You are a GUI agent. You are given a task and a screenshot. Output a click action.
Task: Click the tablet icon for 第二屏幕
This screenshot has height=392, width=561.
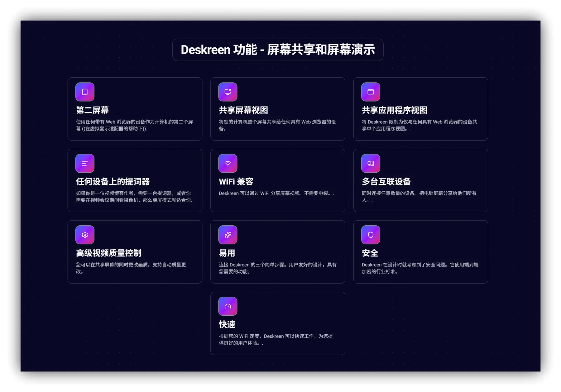pos(85,92)
